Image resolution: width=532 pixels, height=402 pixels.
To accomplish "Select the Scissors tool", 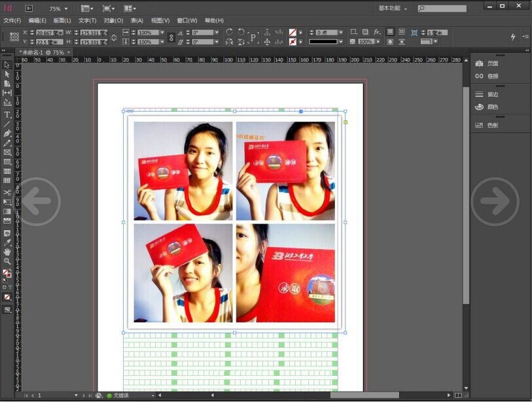I will (7, 192).
